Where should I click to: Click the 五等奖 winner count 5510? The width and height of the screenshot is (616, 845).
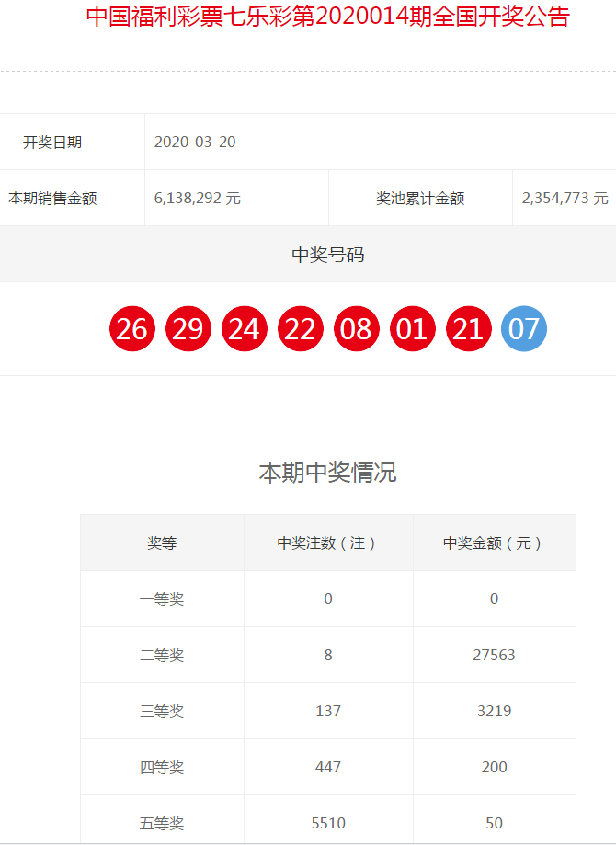pyautogui.click(x=327, y=823)
